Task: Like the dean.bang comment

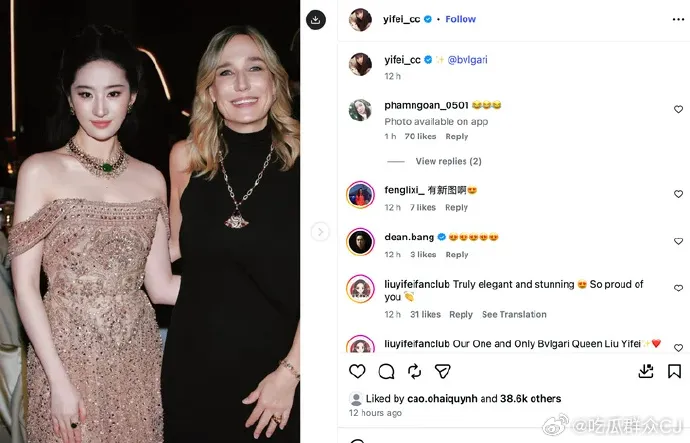Action: (678, 241)
